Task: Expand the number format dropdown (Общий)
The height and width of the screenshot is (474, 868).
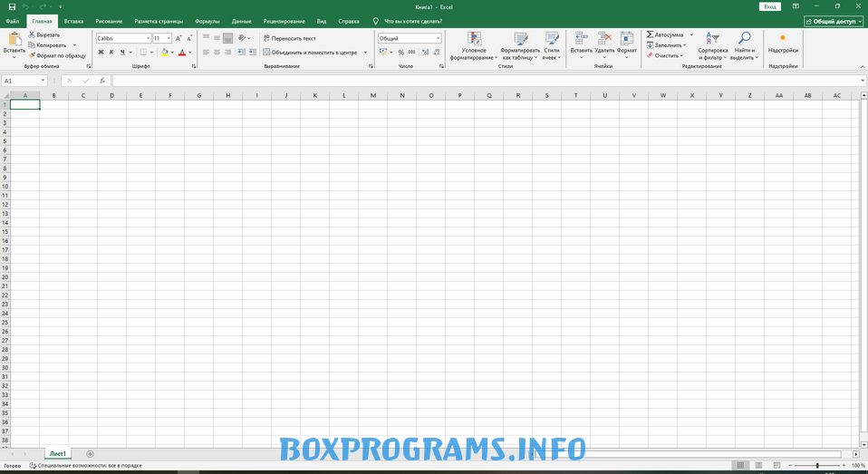Action: click(438, 38)
